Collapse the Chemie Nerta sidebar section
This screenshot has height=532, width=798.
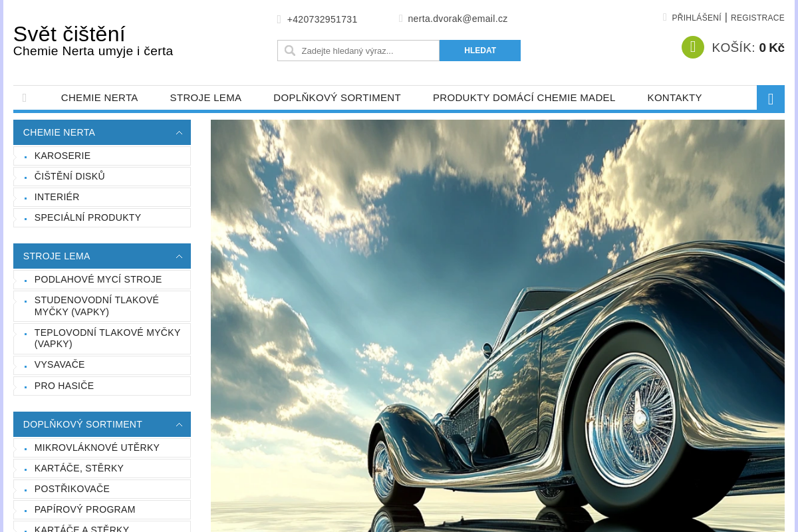(x=179, y=132)
